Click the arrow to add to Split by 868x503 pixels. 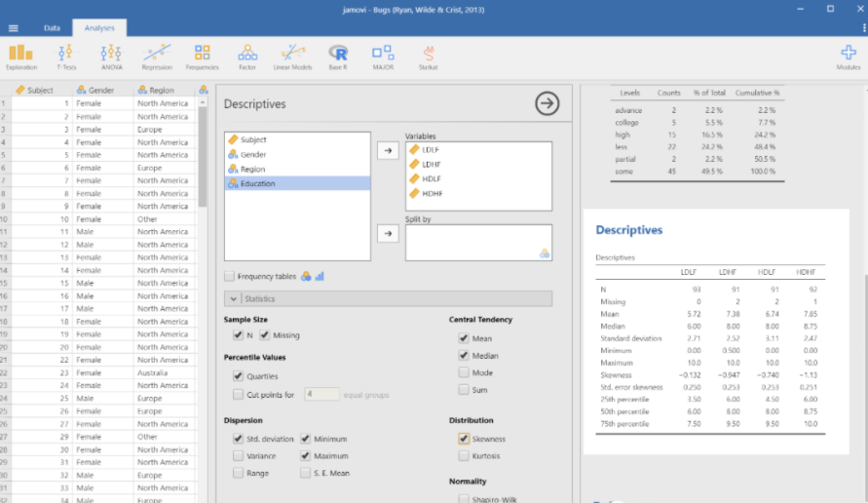[387, 234]
